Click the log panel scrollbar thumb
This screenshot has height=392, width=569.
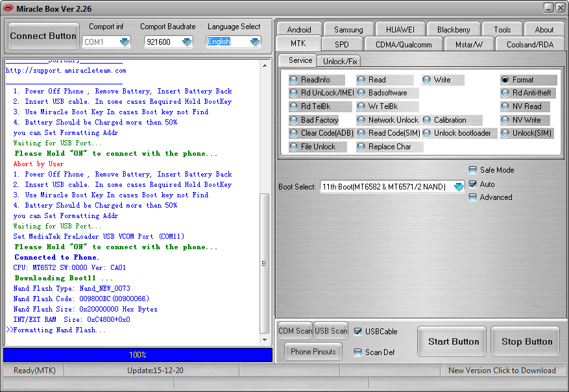click(x=265, y=263)
